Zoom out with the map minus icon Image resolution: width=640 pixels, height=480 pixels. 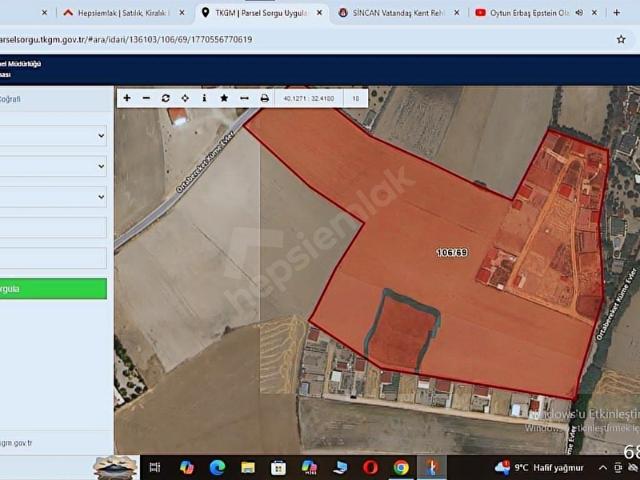tap(146, 98)
